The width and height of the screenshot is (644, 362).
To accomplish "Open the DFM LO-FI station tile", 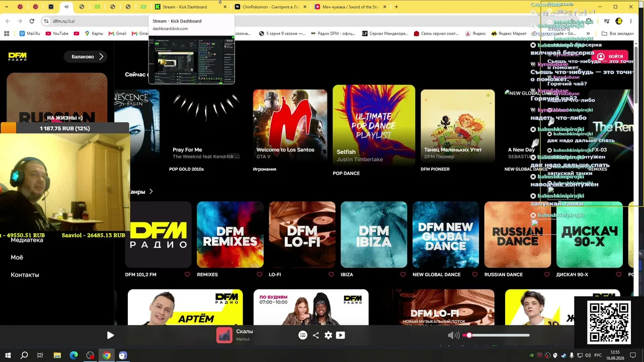I will pos(302,235).
